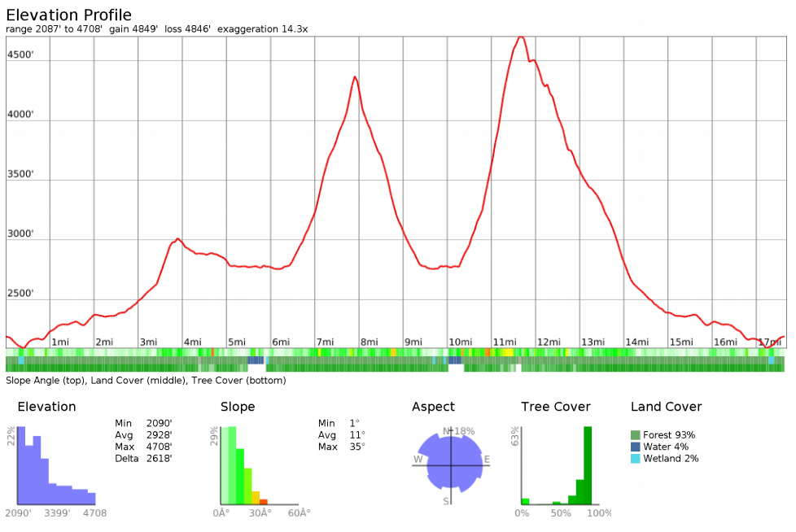The height and width of the screenshot is (532, 796).
Task: Click the 4000' y-axis label
Action: click(x=20, y=115)
